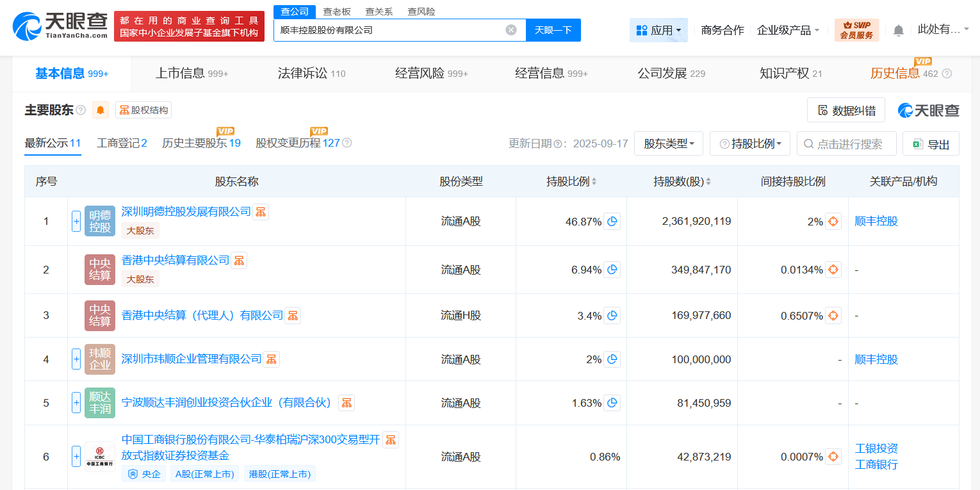The width and height of the screenshot is (980, 490).
Task: Expand row for 深圳明德控股发展有限公司
Action: (76, 222)
